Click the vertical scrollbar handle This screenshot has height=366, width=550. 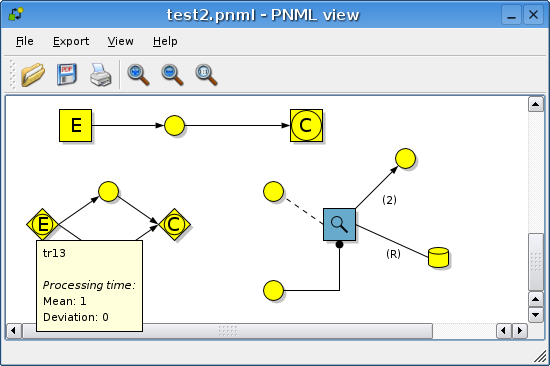536,262
